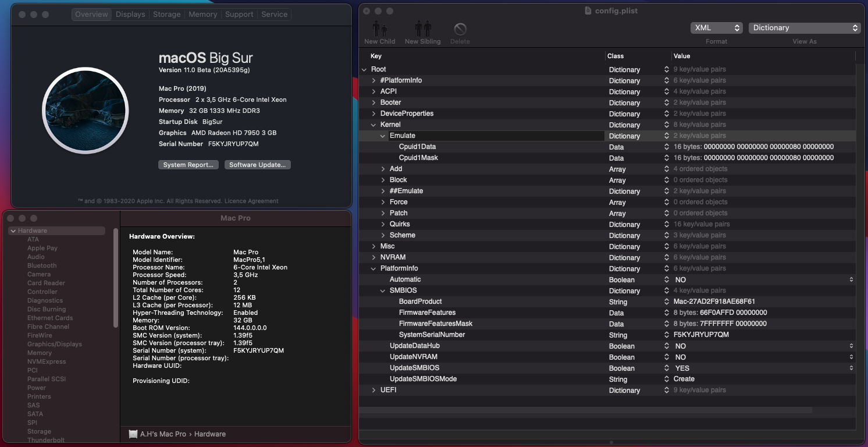Collapse the PlatformInfo dictionary
This screenshot has width=868, height=447.
point(373,268)
